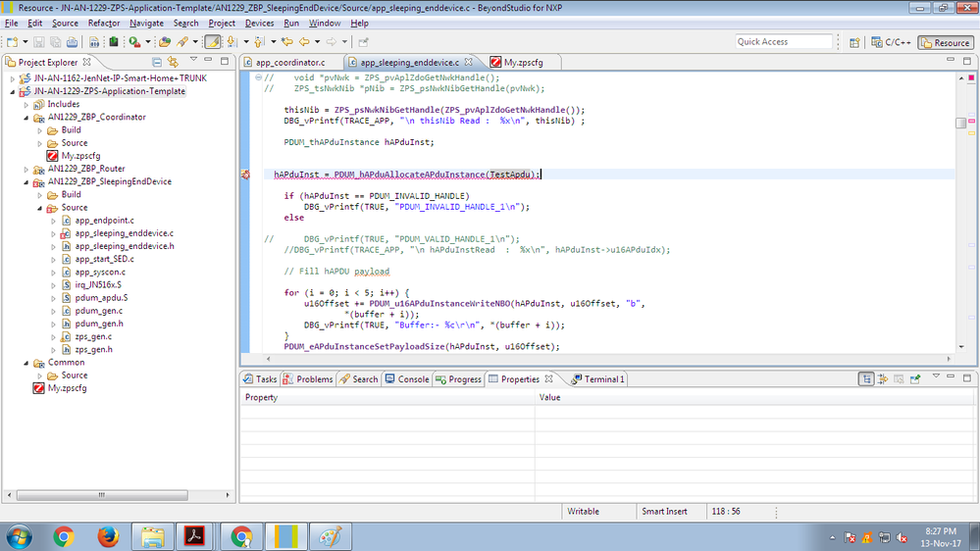Toggle Show Advanced Properties icon
Image resolution: width=980 pixels, height=551 pixels.
pos(883,379)
